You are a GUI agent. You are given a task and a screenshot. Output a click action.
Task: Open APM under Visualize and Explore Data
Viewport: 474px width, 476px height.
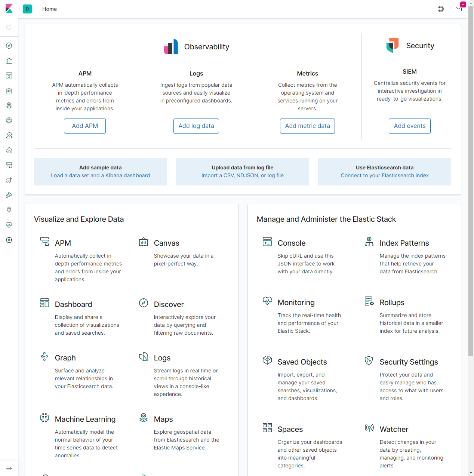tap(82, 260)
